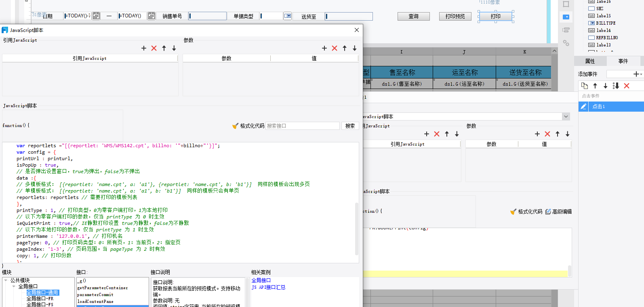Image resolution: width=644 pixels, height=307 pixels.
Task: Delete the selected event 点击1
Action: point(627,86)
